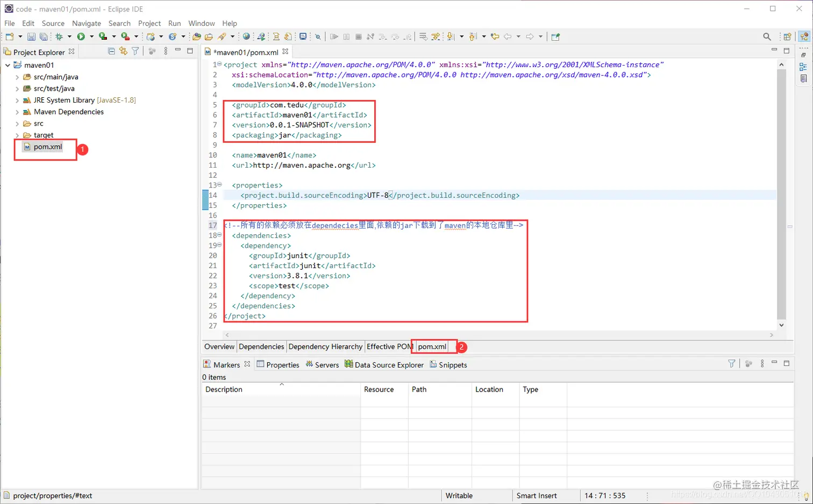Switch to the Data Source Explorer tab
The width and height of the screenshot is (813, 504).
tap(384, 364)
